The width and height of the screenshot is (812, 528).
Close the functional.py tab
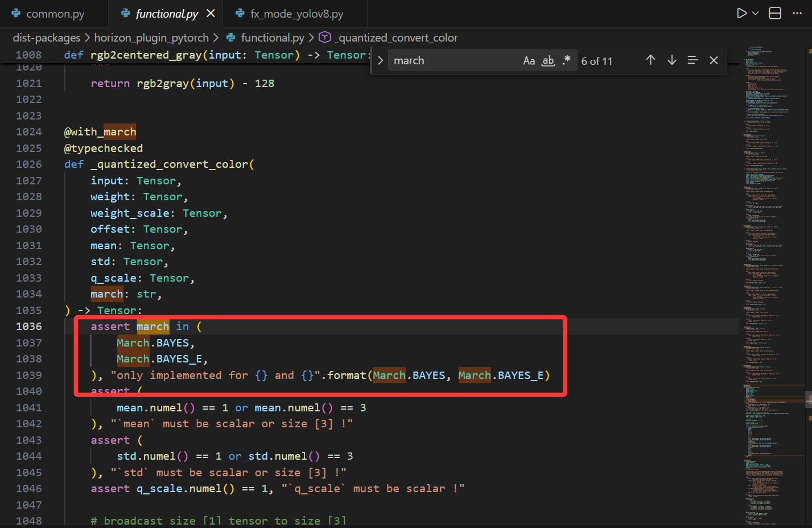[211, 13]
